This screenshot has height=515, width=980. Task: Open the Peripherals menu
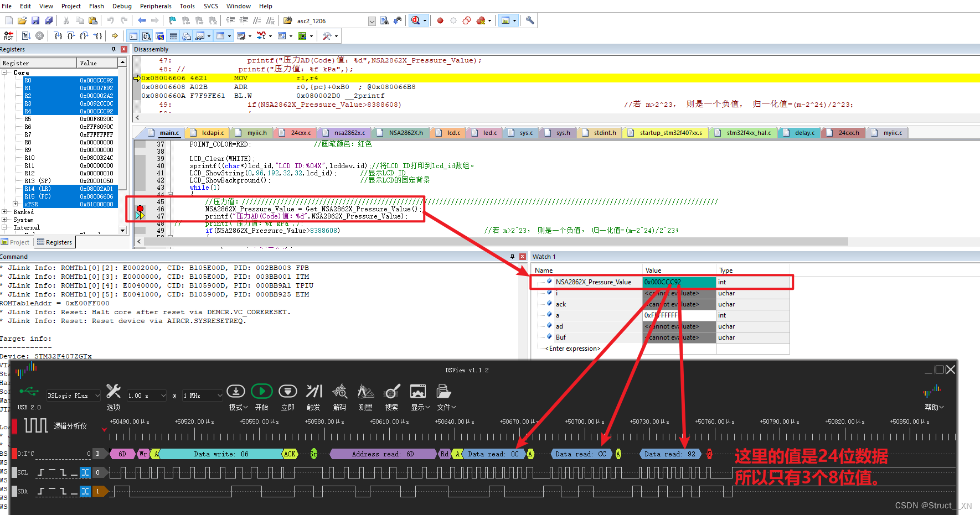[156, 6]
